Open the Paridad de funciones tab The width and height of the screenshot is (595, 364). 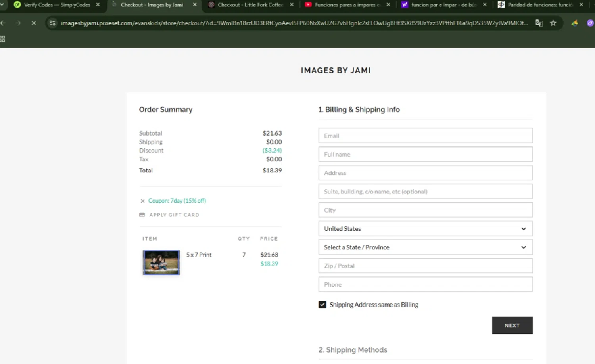point(541,5)
